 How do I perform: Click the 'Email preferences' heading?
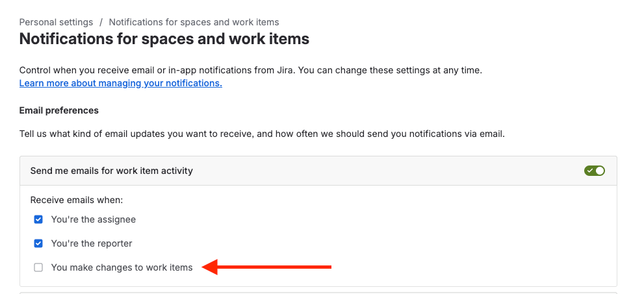click(58, 111)
